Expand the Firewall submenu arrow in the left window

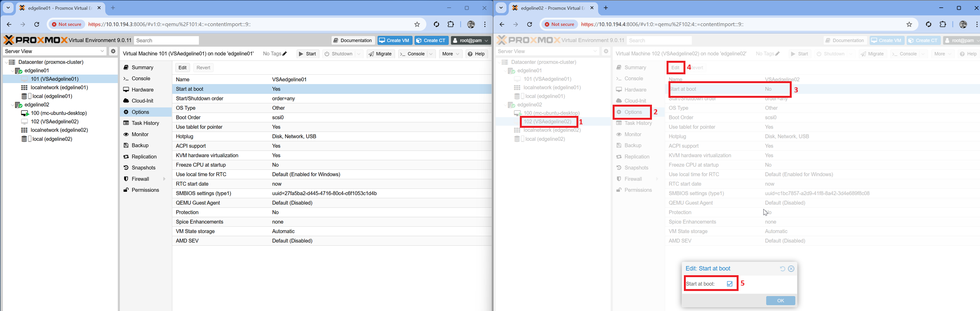(164, 179)
